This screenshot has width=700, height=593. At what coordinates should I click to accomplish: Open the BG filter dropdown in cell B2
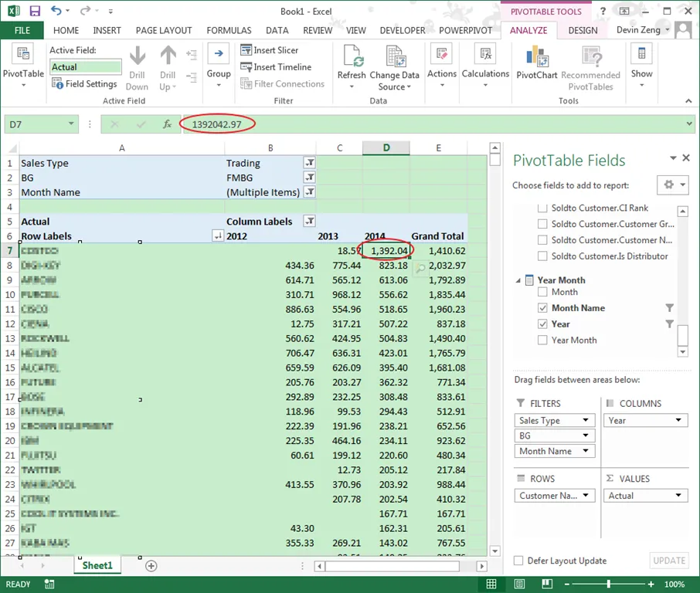[309, 178]
